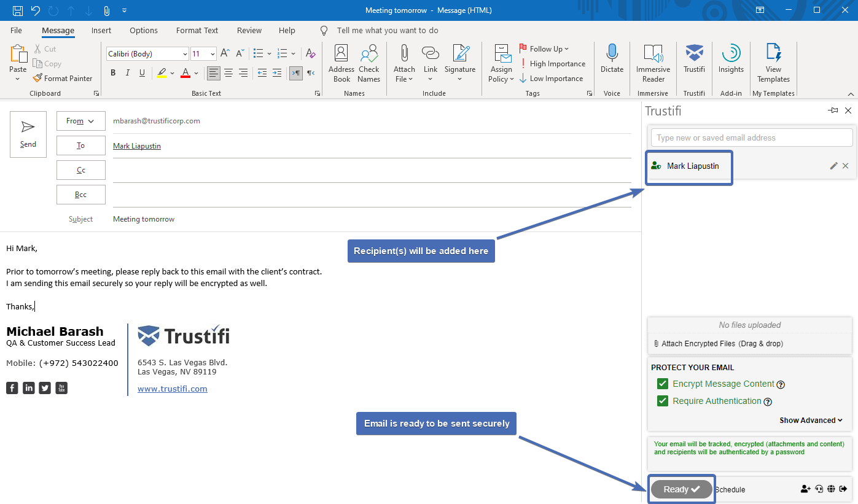
Task: Open the File menu
Action: coord(17,30)
